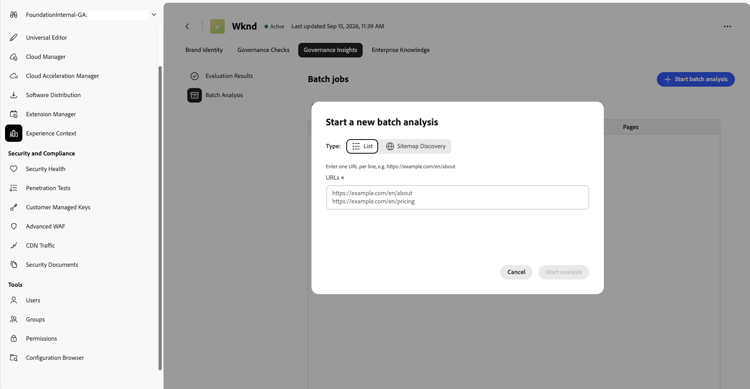The height and width of the screenshot is (389, 750).
Task: Click the Active status indicator
Action: point(274,26)
